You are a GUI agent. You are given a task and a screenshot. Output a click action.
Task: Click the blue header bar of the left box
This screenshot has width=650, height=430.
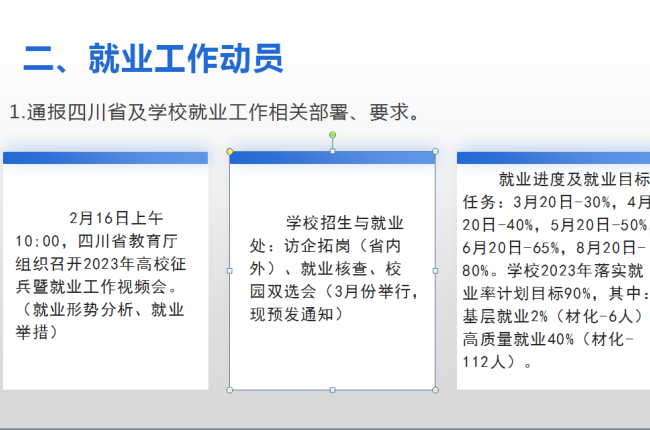pyautogui.click(x=105, y=158)
